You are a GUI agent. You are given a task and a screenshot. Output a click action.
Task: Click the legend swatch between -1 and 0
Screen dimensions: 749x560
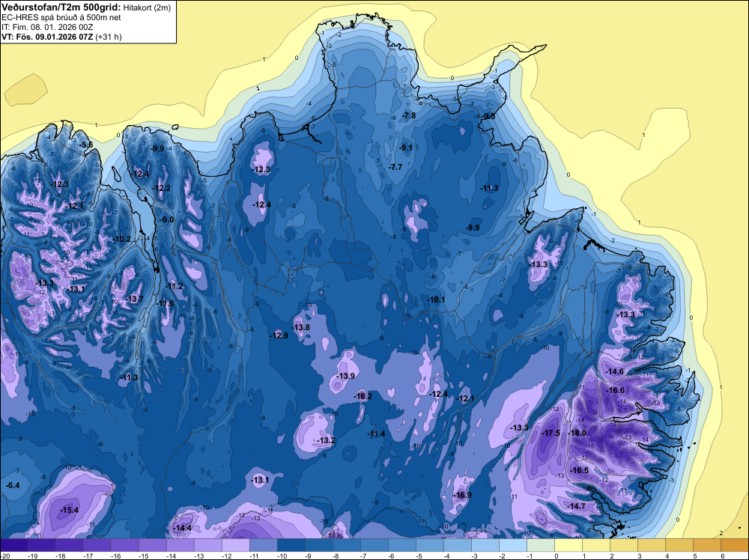[540, 545]
